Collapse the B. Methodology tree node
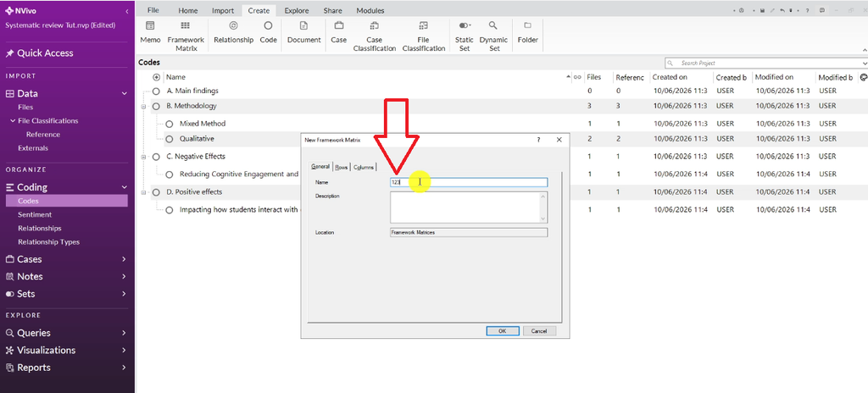 pos(143,106)
